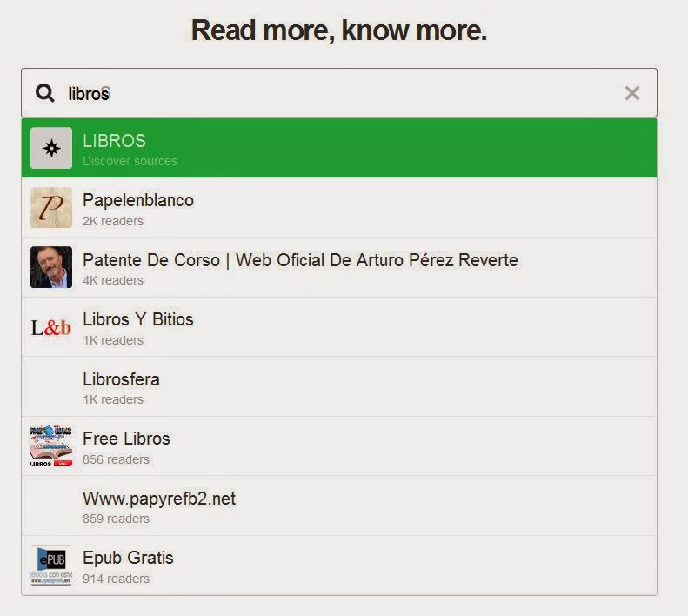
Task: Open the Epub Gratis result
Action: tap(338, 566)
